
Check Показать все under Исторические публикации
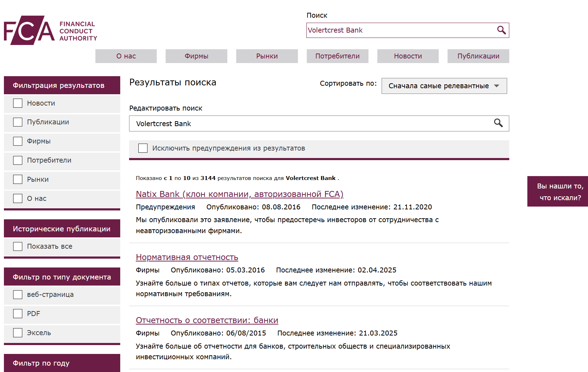[x=17, y=246]
